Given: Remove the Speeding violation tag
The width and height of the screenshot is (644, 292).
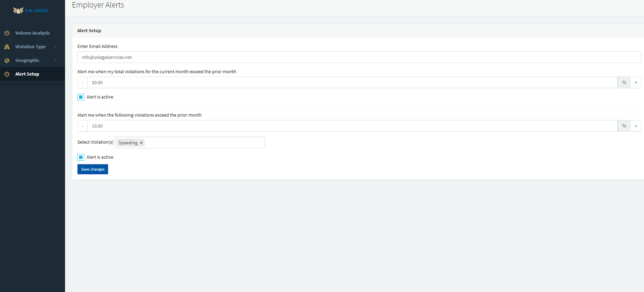Looking at the screenshot, I should (141, 143).
